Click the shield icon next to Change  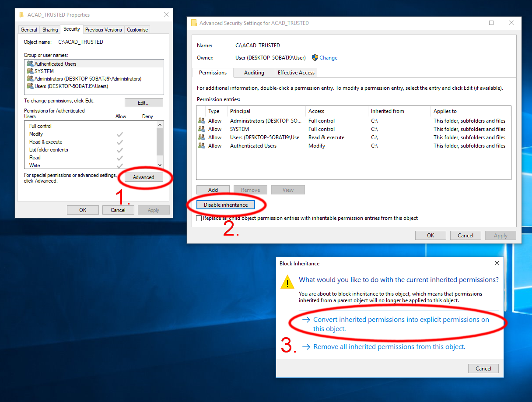(315, 58)
